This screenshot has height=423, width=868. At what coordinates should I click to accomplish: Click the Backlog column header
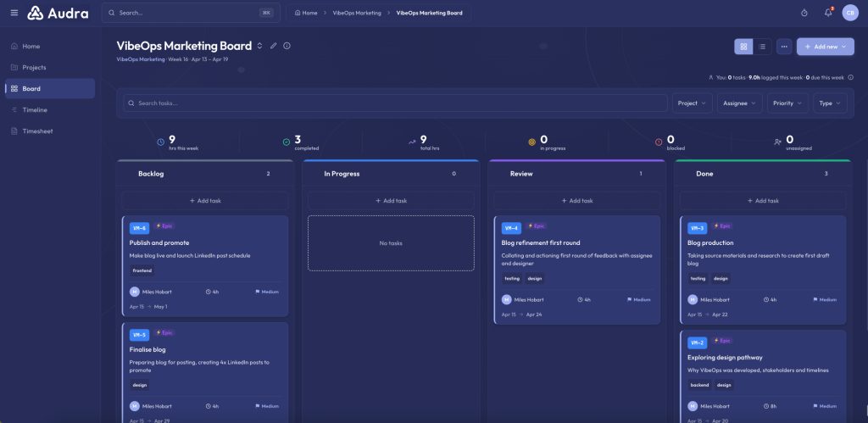tap(205, 173)
